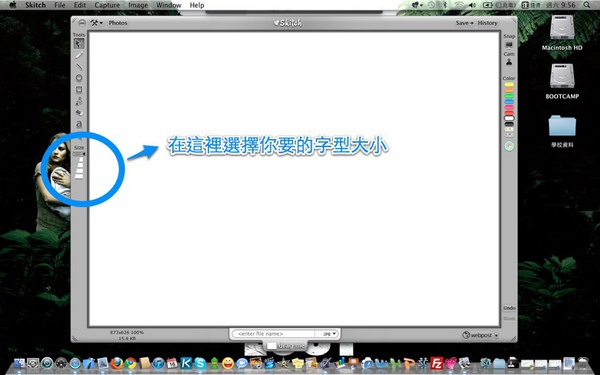Open the color wheel picker

(x=509, y=146)
